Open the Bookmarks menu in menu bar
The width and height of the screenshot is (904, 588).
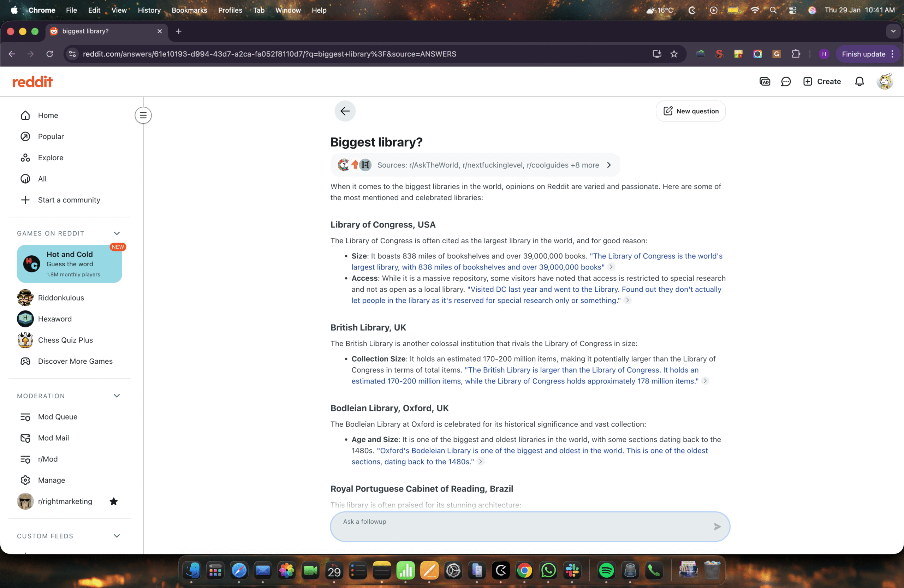(189, 10)
